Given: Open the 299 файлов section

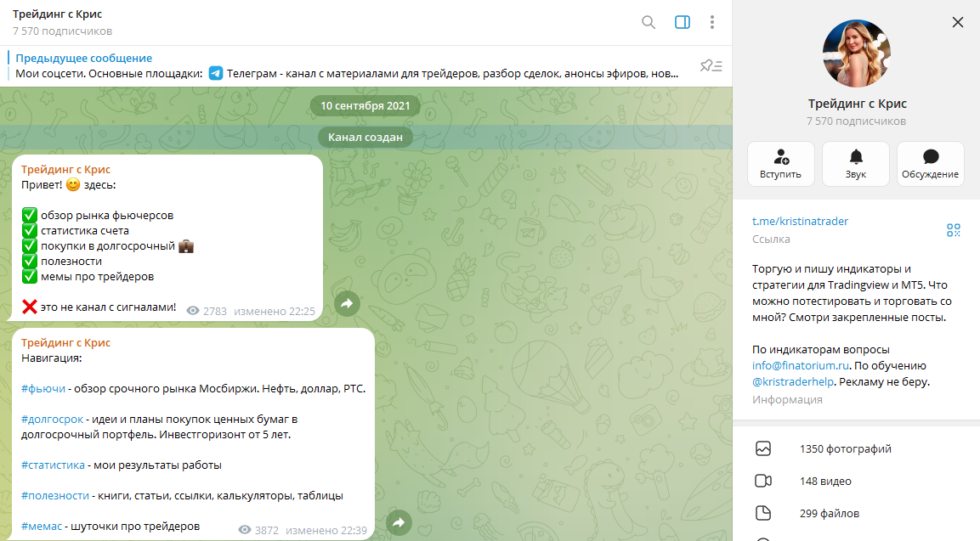Looking at the screenshot, I should (856, 514).
